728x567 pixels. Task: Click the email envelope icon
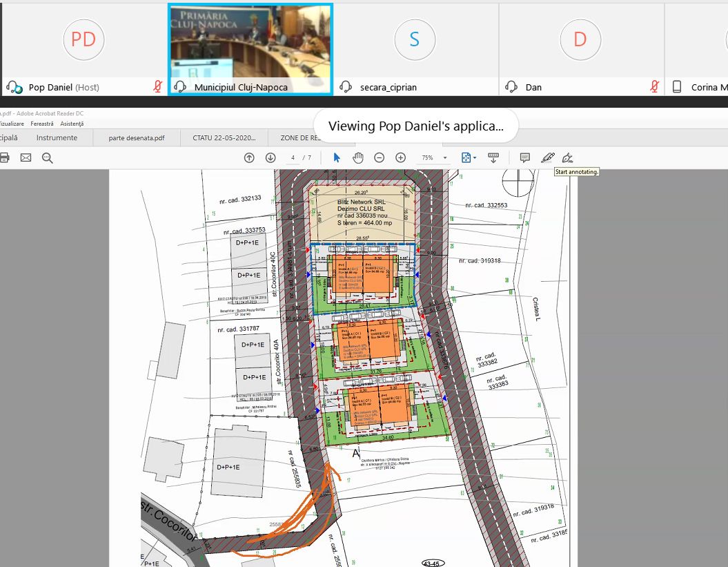(26, 157)
